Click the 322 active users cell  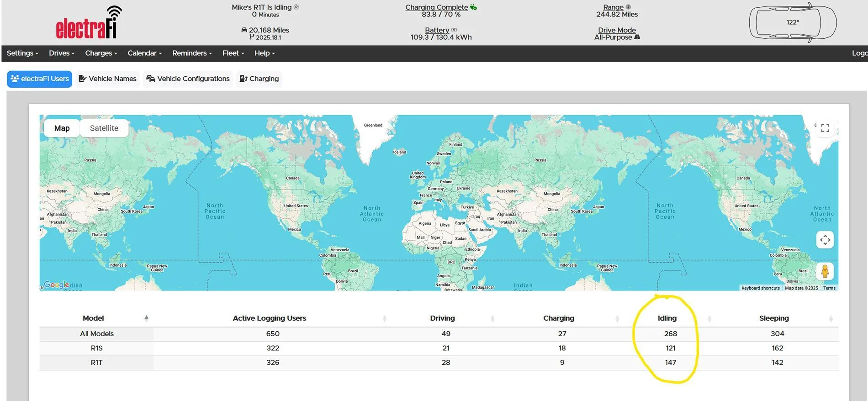pyautogui.click(x=273, y=348)
